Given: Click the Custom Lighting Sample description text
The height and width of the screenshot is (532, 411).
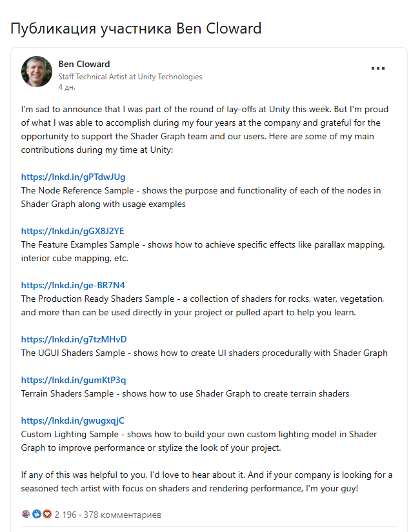Looking at the screenshot, I should (199, 441).
